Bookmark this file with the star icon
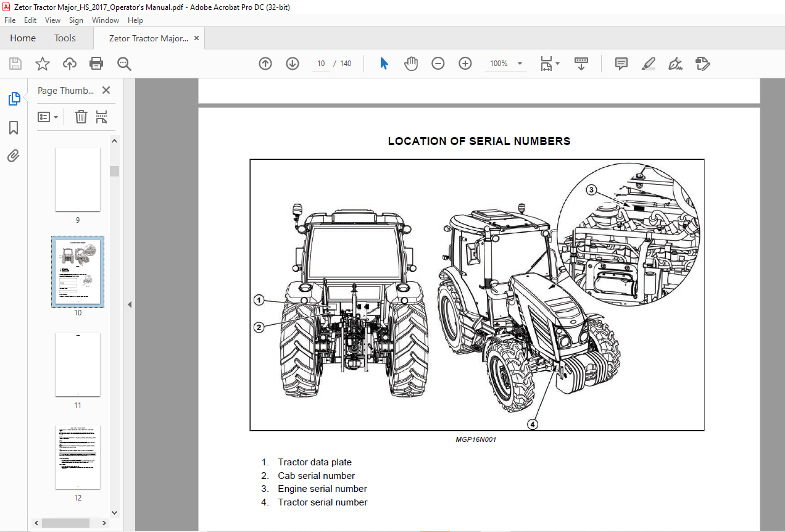Viewport: 785px width, 532px height. pyautogui.click(x=43, y=64)
